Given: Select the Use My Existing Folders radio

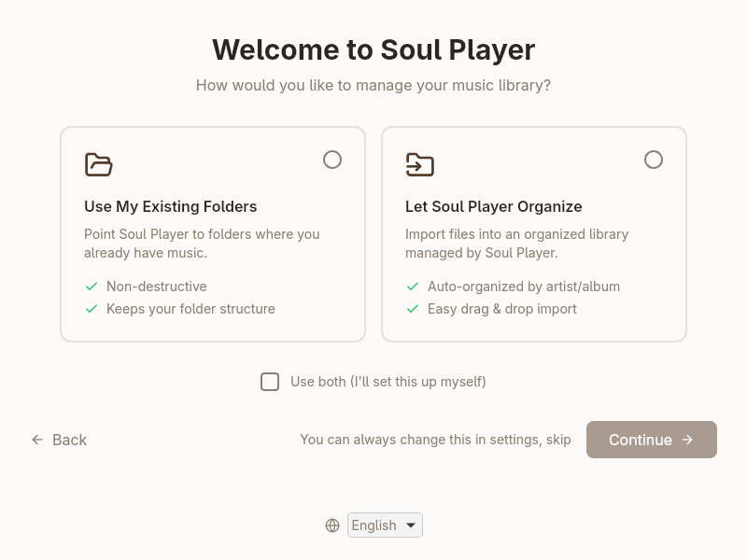Looking at the screenshot, I should point(332,160).
